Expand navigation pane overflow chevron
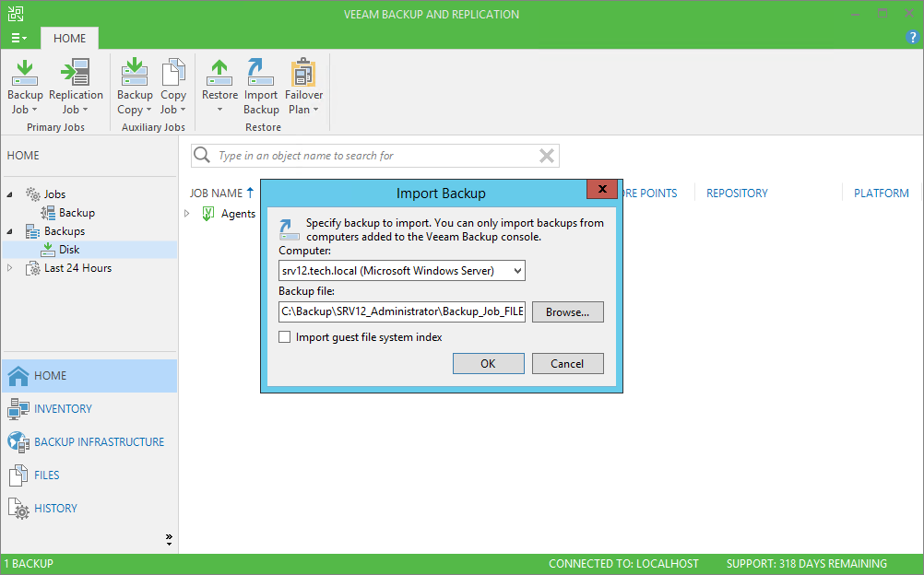Screen dimensions: 924x575 point(169,540)
